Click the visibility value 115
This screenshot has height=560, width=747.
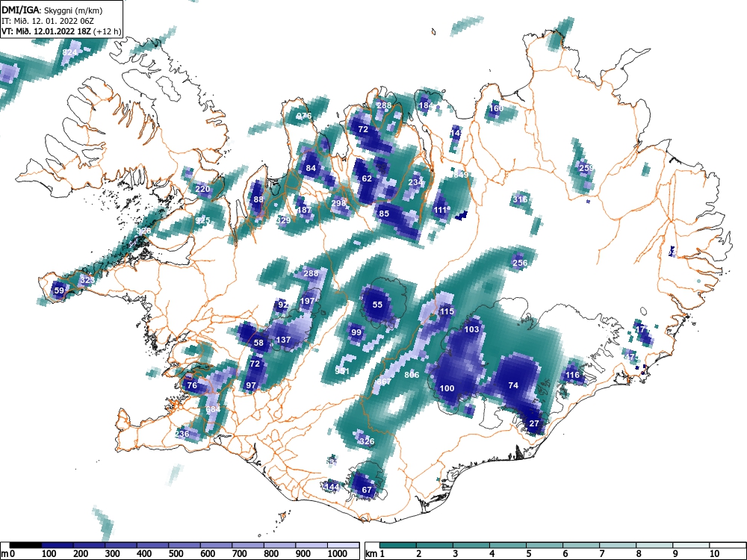(x=447, y=311)
